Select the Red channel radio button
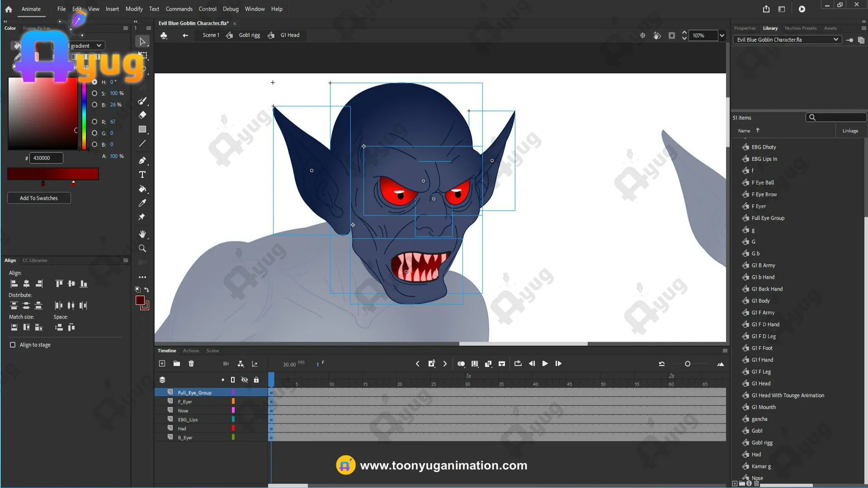The image size is (868, 488). click(x=94, y=122)
